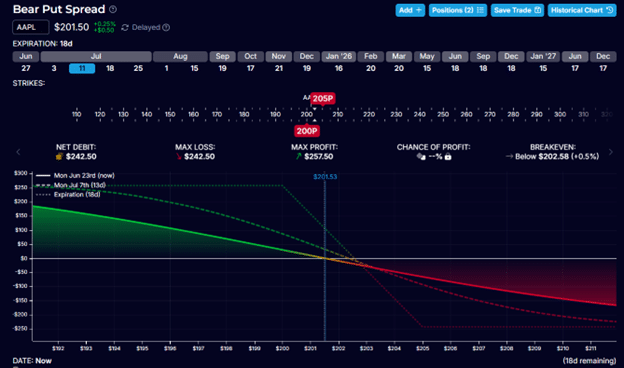
Task: Click the 150 strike on the strike ruler
Action: [x=170, y=115]
